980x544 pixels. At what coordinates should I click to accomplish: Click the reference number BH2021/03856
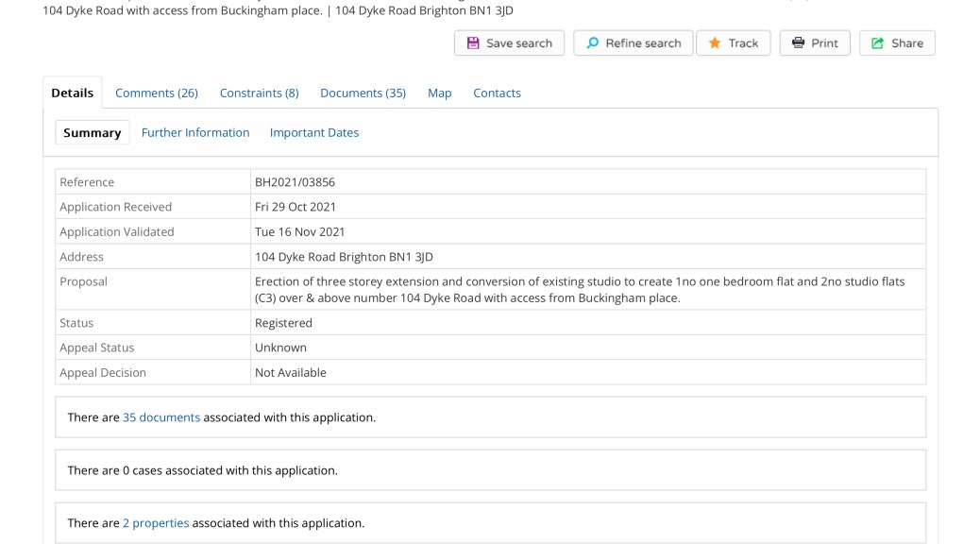click(295, 182)
